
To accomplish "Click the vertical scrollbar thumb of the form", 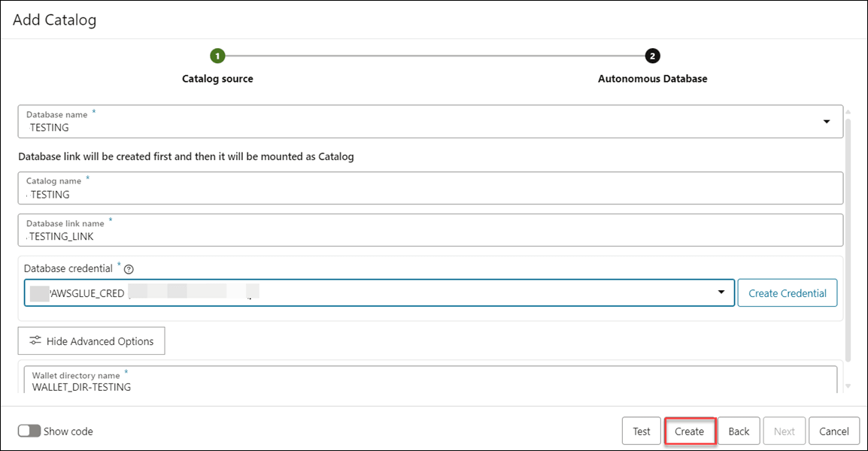I will [x=849, y=241].
